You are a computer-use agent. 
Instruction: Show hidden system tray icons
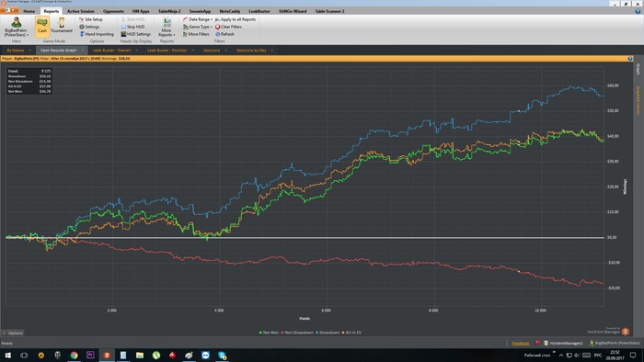560,355
